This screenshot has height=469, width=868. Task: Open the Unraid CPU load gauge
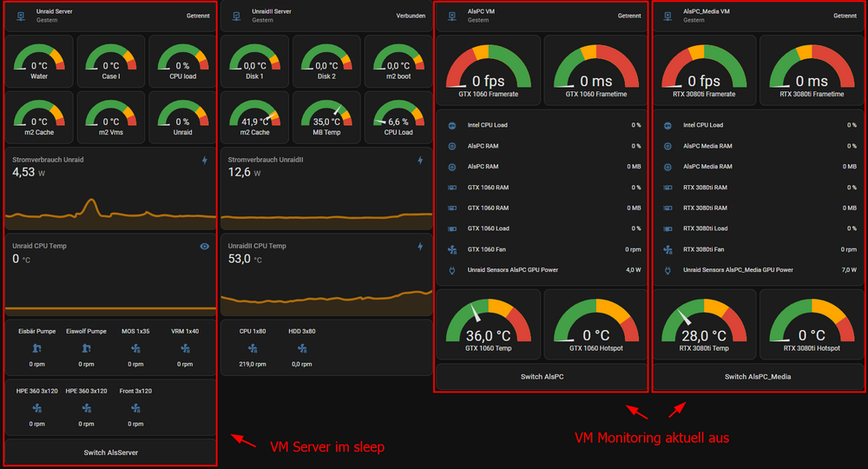click(182, 62)
